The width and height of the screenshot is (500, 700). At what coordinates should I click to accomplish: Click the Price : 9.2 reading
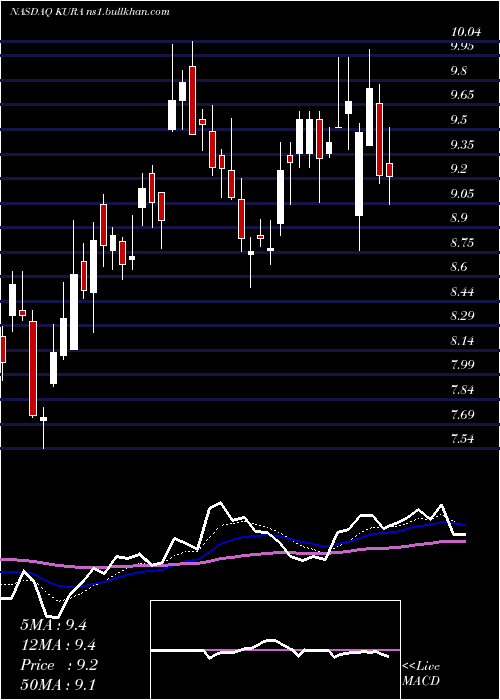click(x=59, y=665)
